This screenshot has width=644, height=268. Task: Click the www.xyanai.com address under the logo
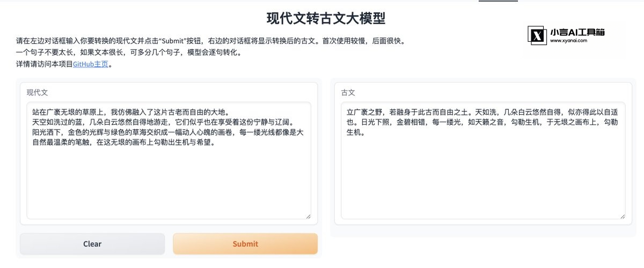point(568,40)
